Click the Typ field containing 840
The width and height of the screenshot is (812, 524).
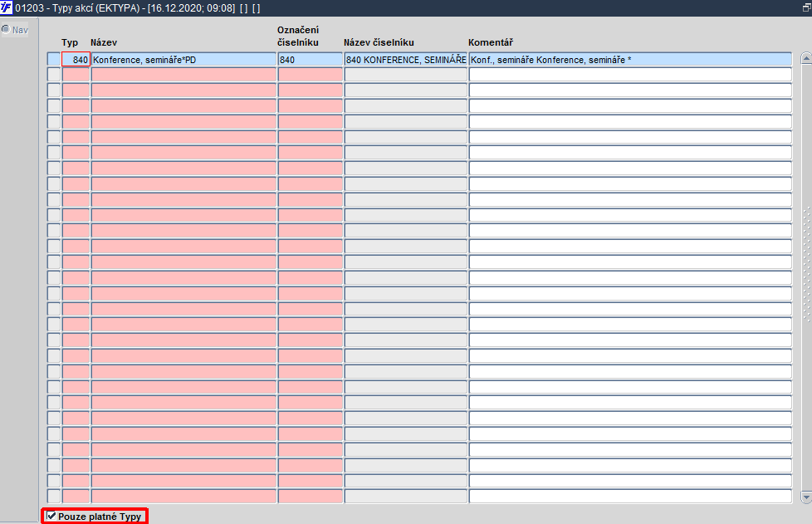76,60
